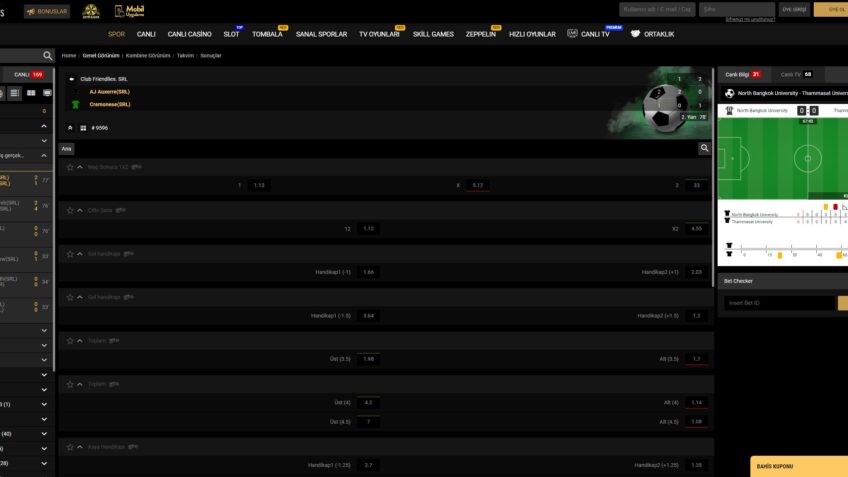This screenshot has width=848, height=477.
Task: Click the search magnifier icon in left sidebar
Action: tap(47, 56)
